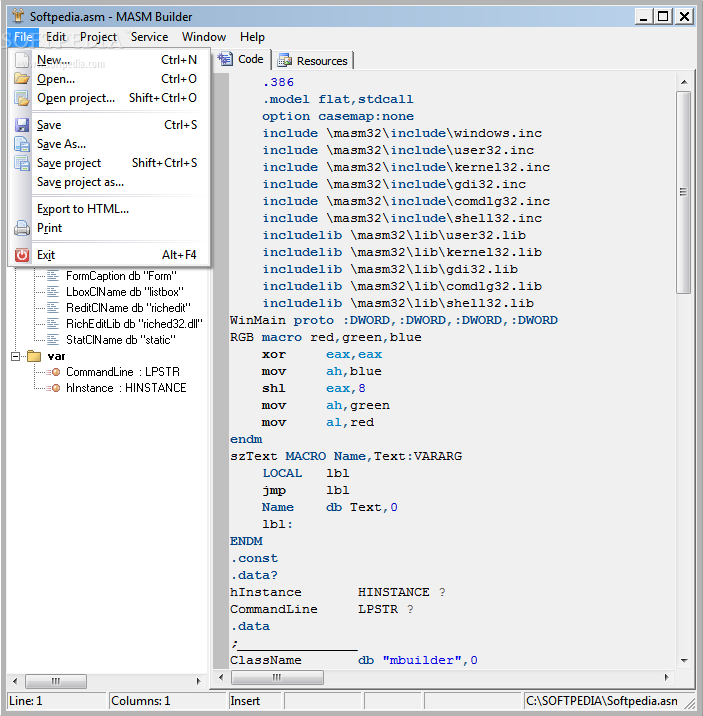The height and width of the screenshot is (716, 703).
Task: Open the Service menu
Action: (x=150, y=37)
